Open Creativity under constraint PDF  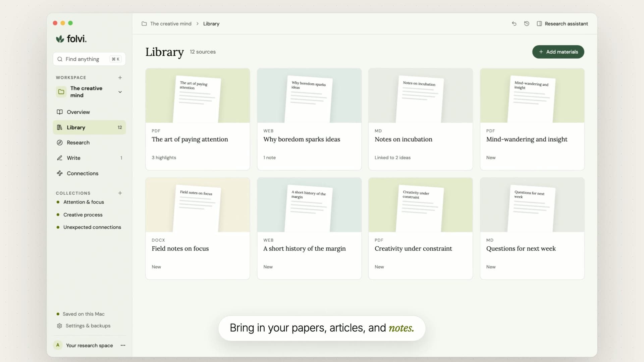point(420,228)
